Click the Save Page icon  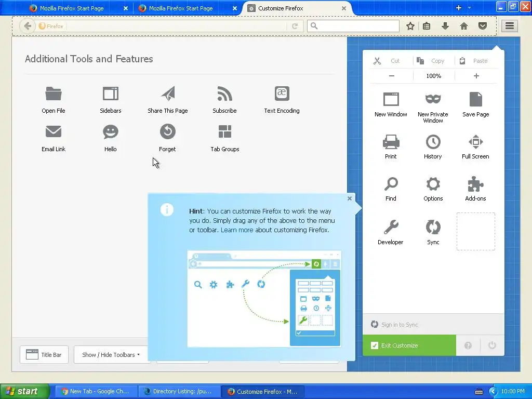[476, 99]
